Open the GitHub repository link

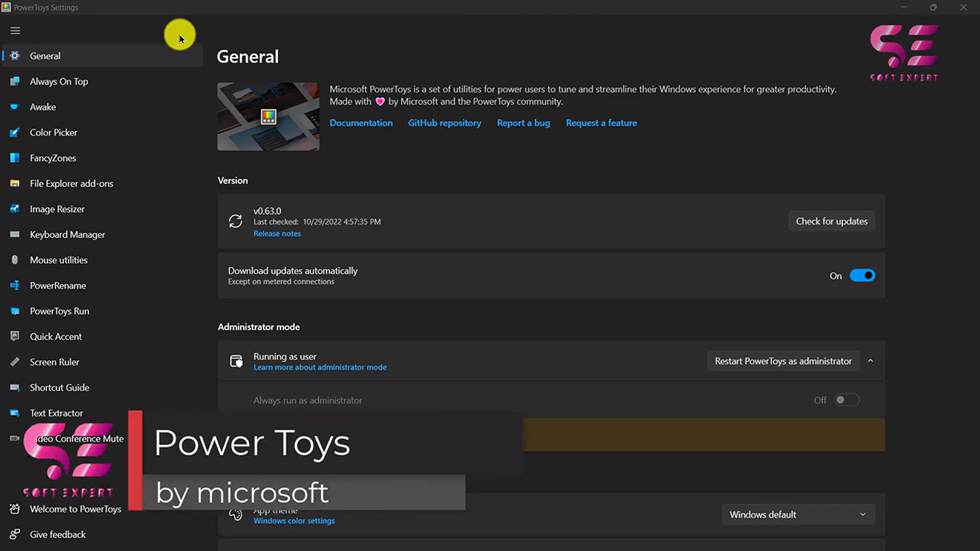click(444, 122)
